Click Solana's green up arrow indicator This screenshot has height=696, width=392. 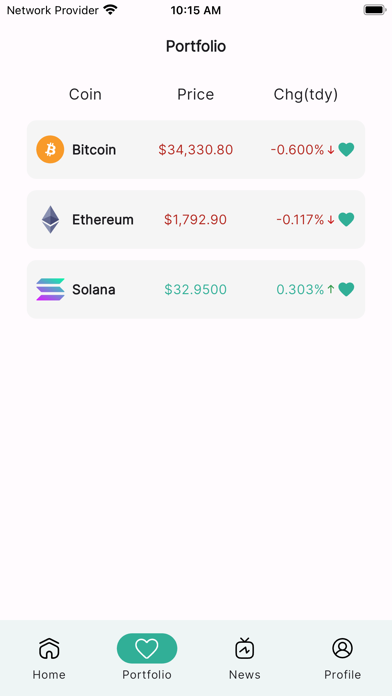click(x=330, y=289)
